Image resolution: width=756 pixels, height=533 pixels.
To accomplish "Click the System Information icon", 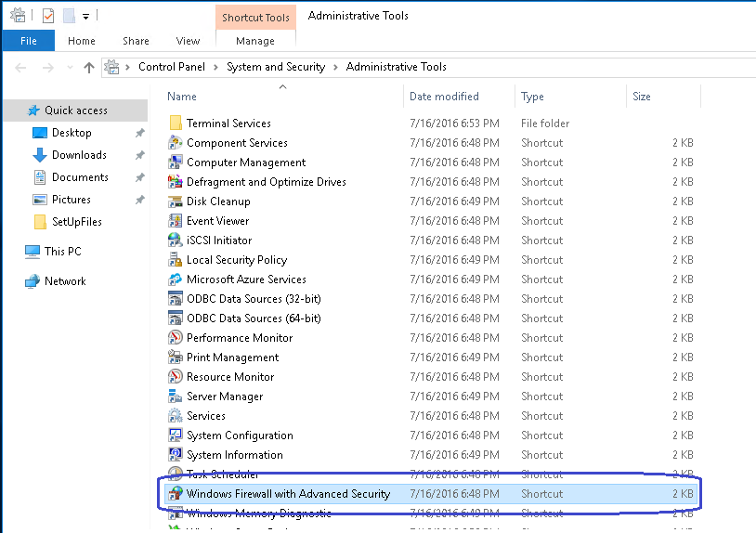I will point(175,454).
